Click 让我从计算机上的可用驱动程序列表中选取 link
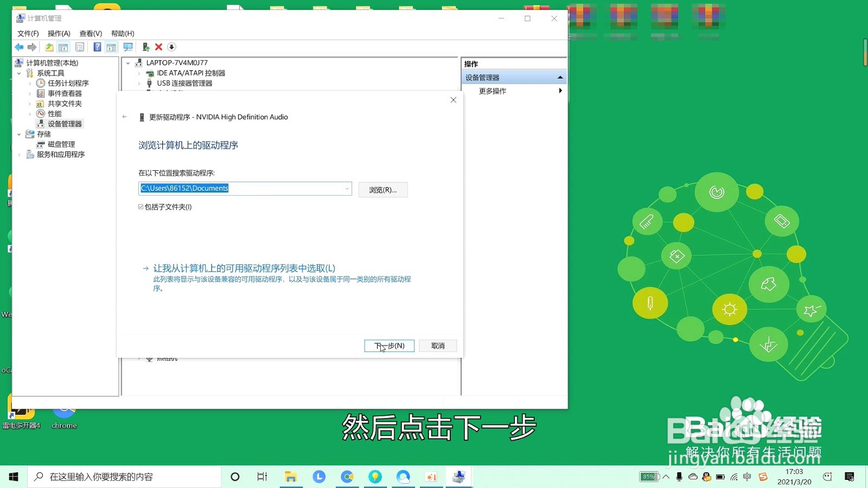This screenshot has width=868, height=488. (244, 268)
